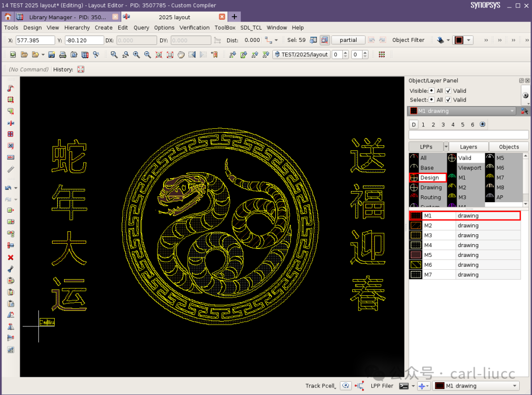Click the Print icon in toolbar
532x395 pixels.
[63, 54]
